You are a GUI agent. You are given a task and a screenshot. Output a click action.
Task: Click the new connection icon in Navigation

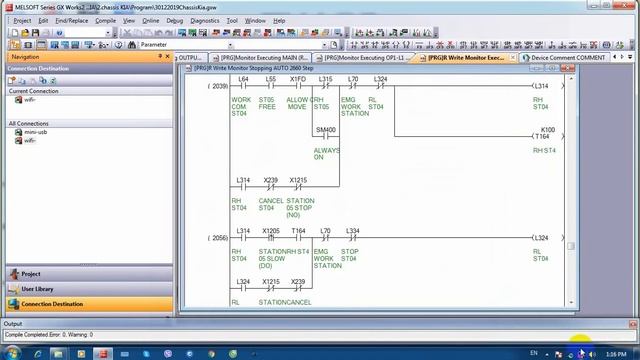click(12, 80)
